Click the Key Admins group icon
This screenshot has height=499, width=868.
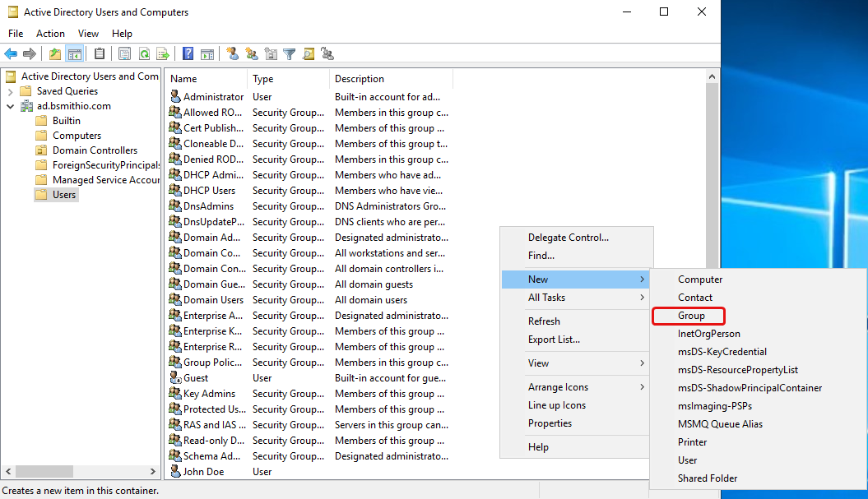(x=175, y=393)
